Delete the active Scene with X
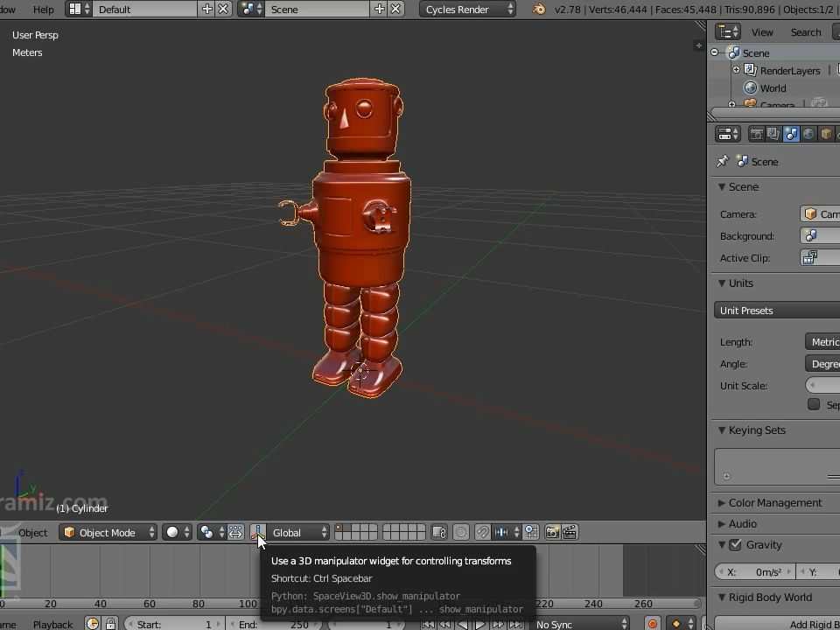 [x=395, y=9]
